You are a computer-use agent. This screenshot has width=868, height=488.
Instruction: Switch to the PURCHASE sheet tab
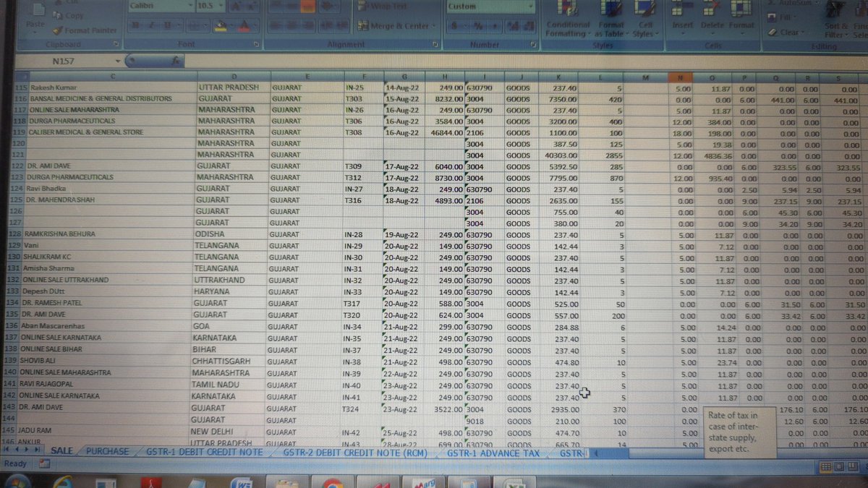click(107, 451)
